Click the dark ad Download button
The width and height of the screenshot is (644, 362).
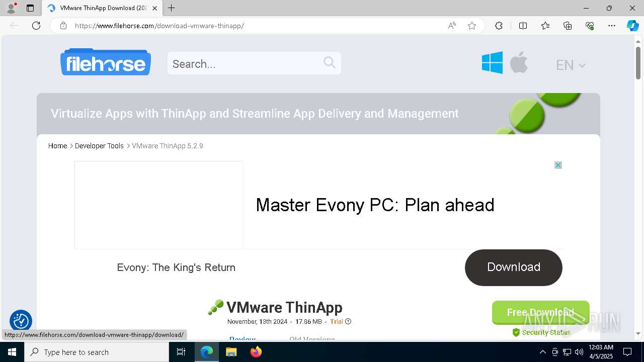click(x=514, y=267)
